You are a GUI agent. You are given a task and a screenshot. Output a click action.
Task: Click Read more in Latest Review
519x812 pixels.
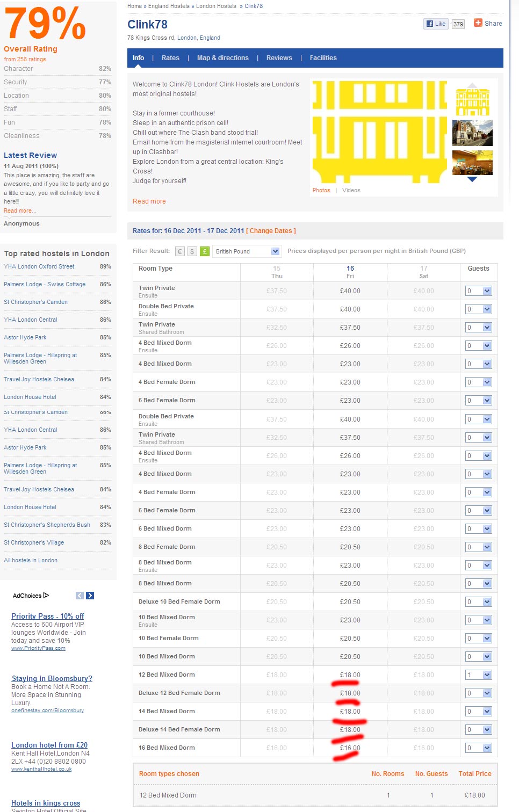[20, 211]
